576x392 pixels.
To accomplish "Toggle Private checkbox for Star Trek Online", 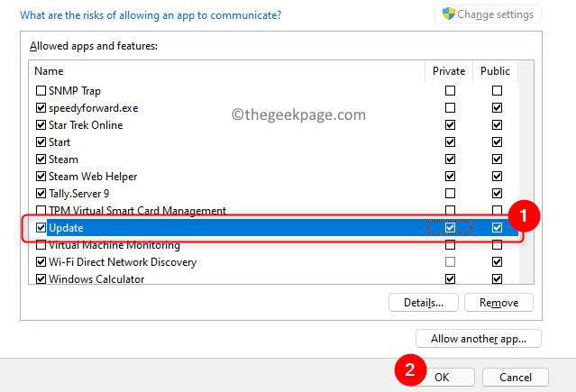I will [x=451, y=125].
